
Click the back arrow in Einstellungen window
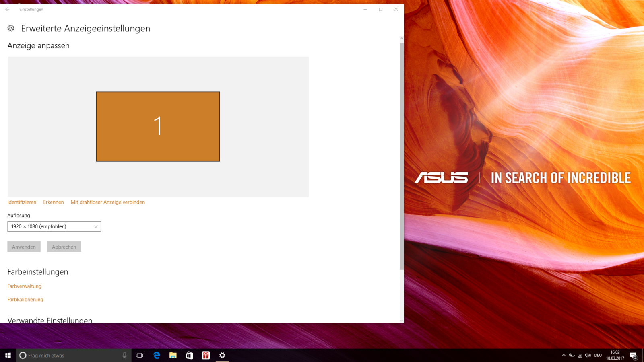pos(7,9)
